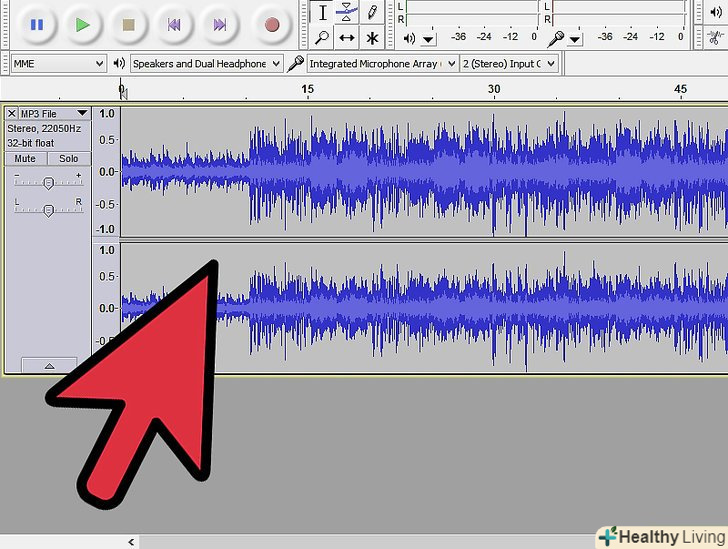Pick the pencil Draw tool
Image resolution: width=728 pixels, height=549 pixels.
point(372,13)
